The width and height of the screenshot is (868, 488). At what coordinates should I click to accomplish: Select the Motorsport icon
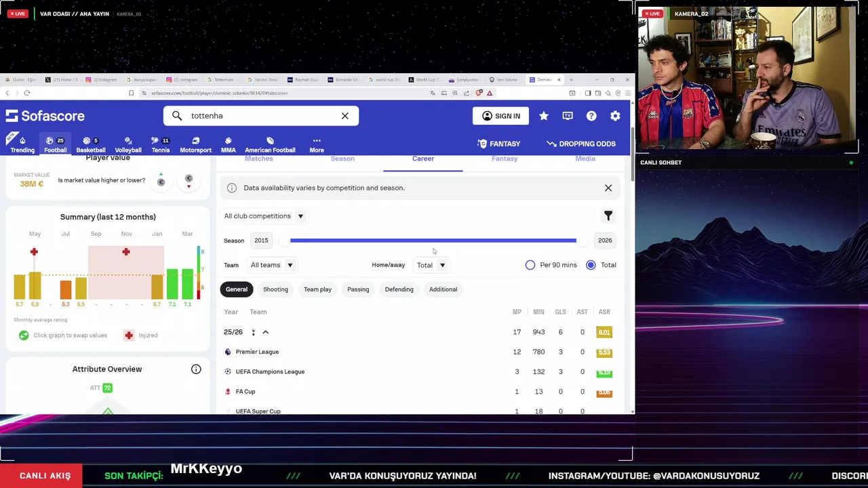[195, 144]
